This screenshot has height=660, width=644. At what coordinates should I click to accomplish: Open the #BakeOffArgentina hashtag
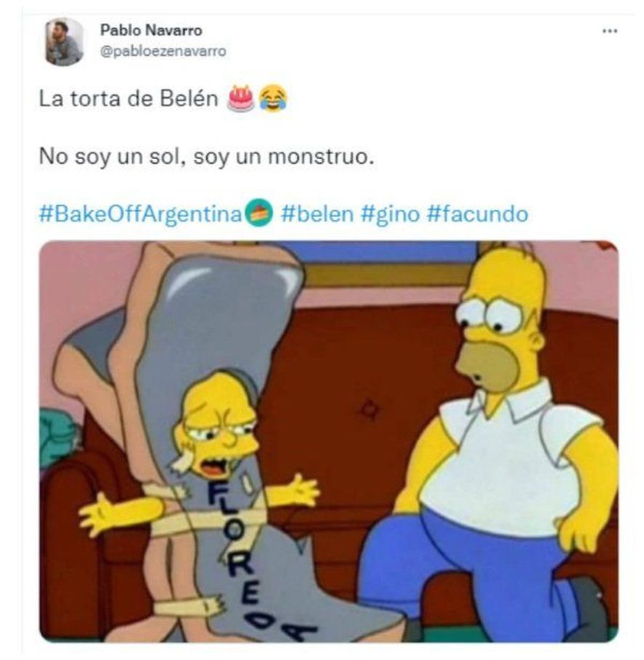[x=141, y=213]
